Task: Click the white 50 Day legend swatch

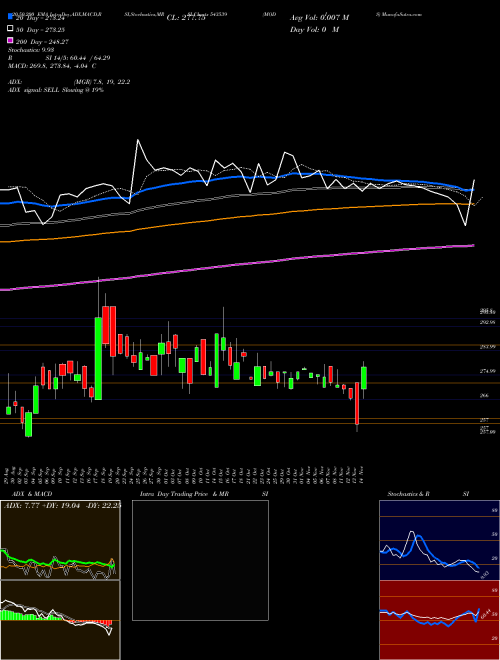Action: [x=11, y=29]
